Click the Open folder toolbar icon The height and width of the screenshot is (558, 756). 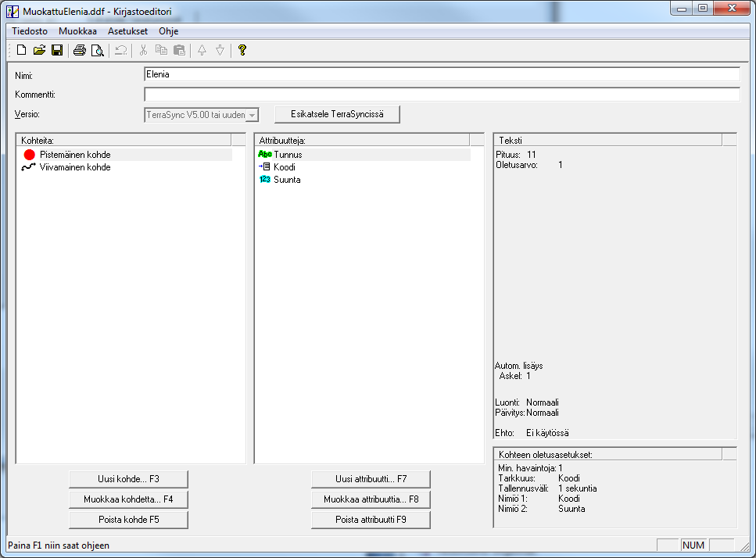coord(39,50)
